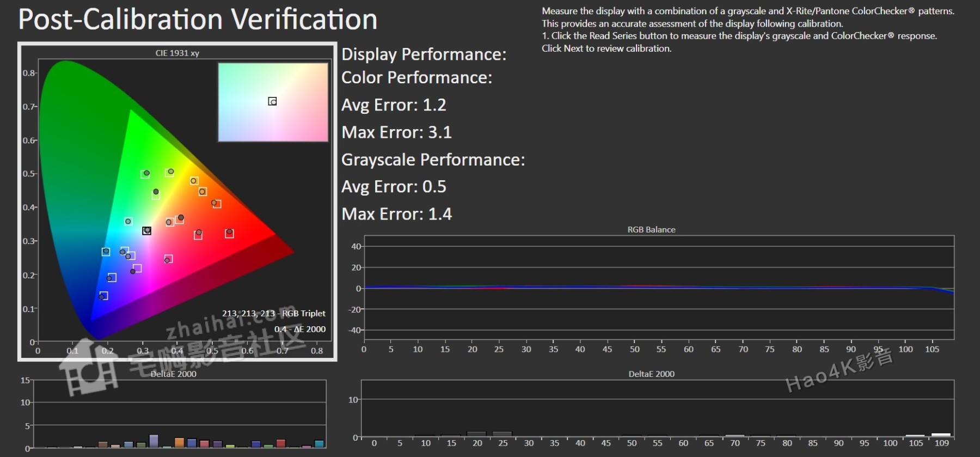Click the instruction line starting 'Measure the display'
Viewport: 980px width, 457px height.
pos(748,11)
